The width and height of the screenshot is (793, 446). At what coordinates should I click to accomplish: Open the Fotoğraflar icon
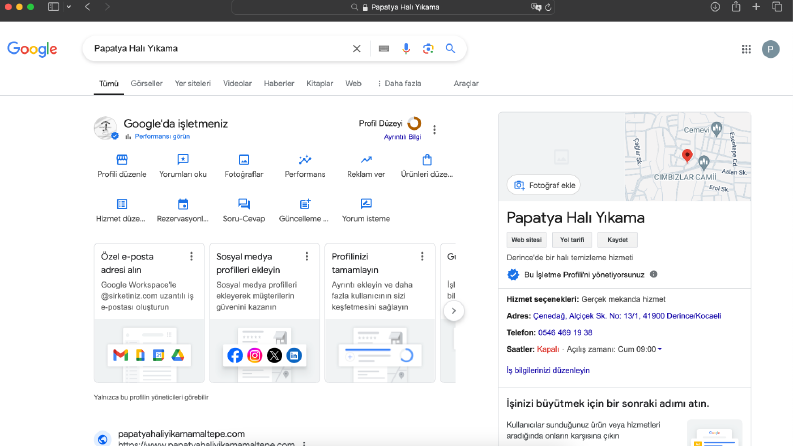point(244,160)
